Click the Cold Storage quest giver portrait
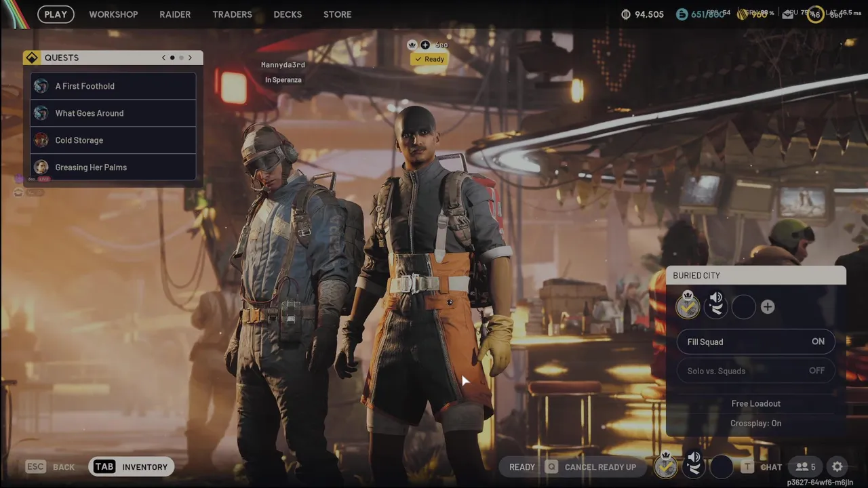868x488 pixels. click(x=41, y=140)
